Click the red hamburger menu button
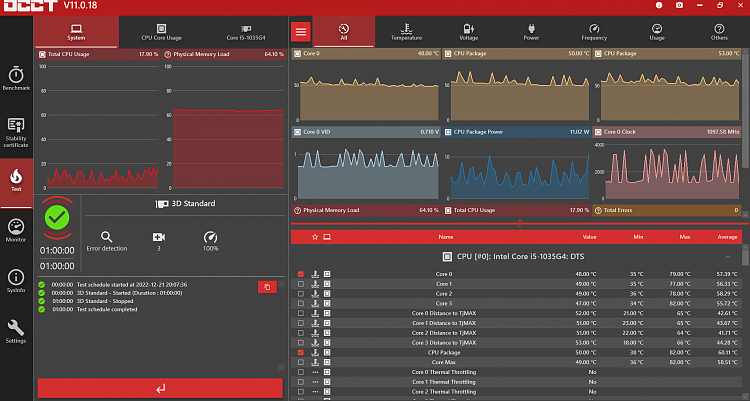This screenshot has width=750, height=401. click(301, 32)
